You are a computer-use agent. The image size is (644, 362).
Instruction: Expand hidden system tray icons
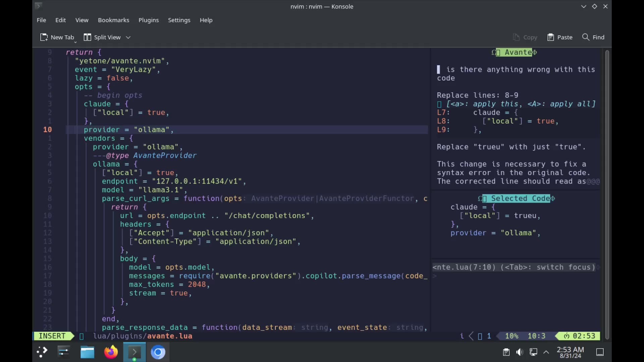546,352
